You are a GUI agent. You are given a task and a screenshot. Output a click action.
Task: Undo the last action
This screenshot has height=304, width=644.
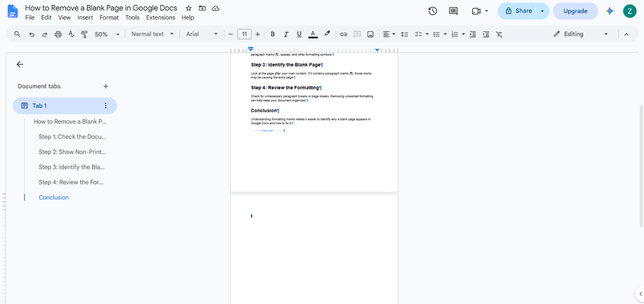click(x=32, y=34)
